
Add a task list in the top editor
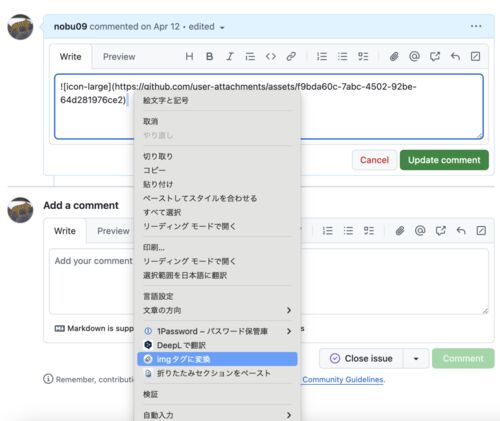click(x=363, y=56)
